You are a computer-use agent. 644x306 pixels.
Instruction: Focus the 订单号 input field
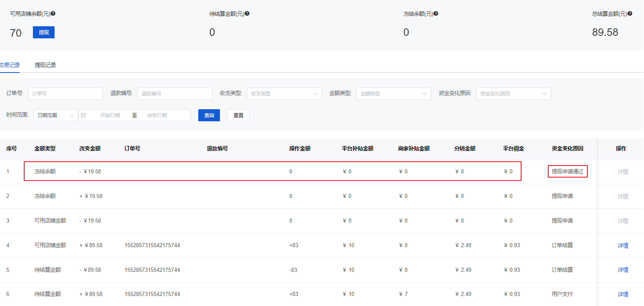(x=65, y=94)
